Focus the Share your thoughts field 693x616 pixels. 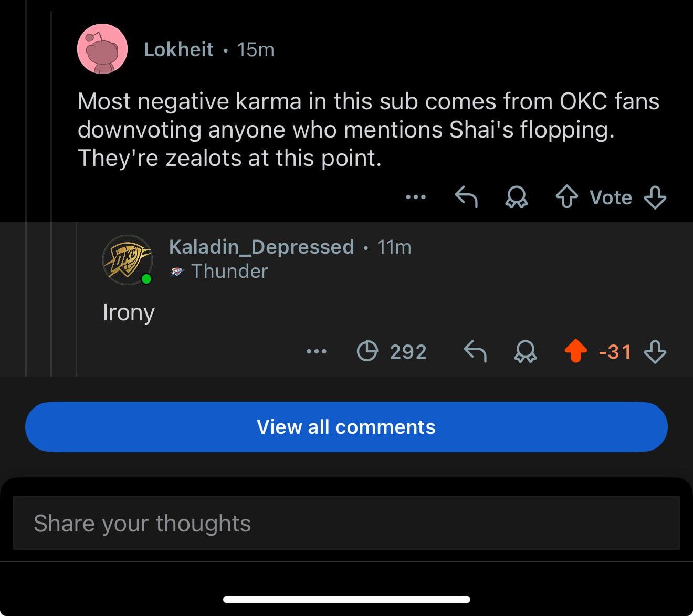pos(346,523)
